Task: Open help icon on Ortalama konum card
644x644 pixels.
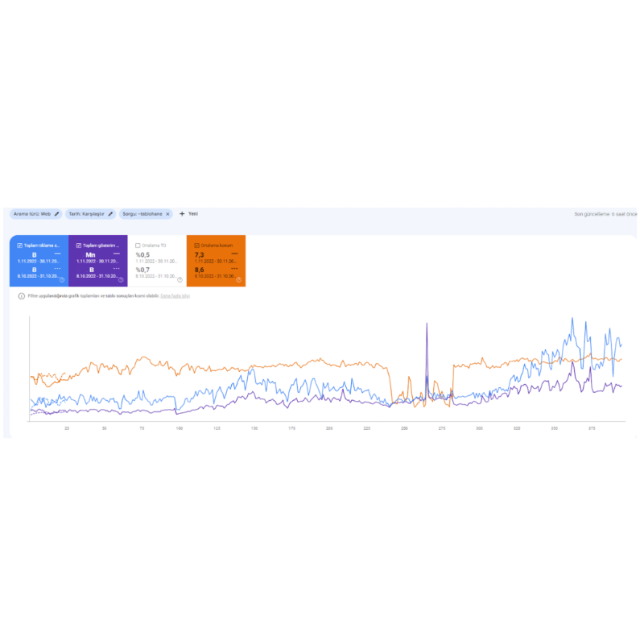Action: pos(238,279)
